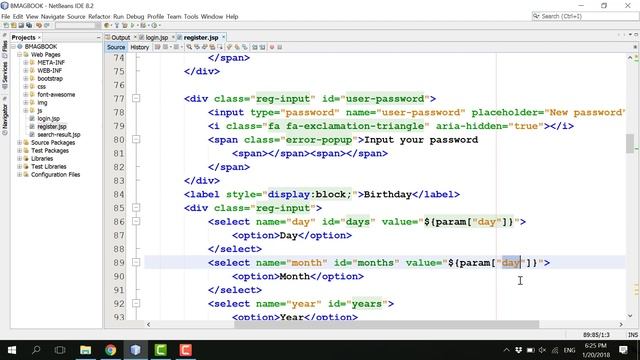Expand the Libraries node
Viewport: 640px width, 360px height.
[19, 158]
